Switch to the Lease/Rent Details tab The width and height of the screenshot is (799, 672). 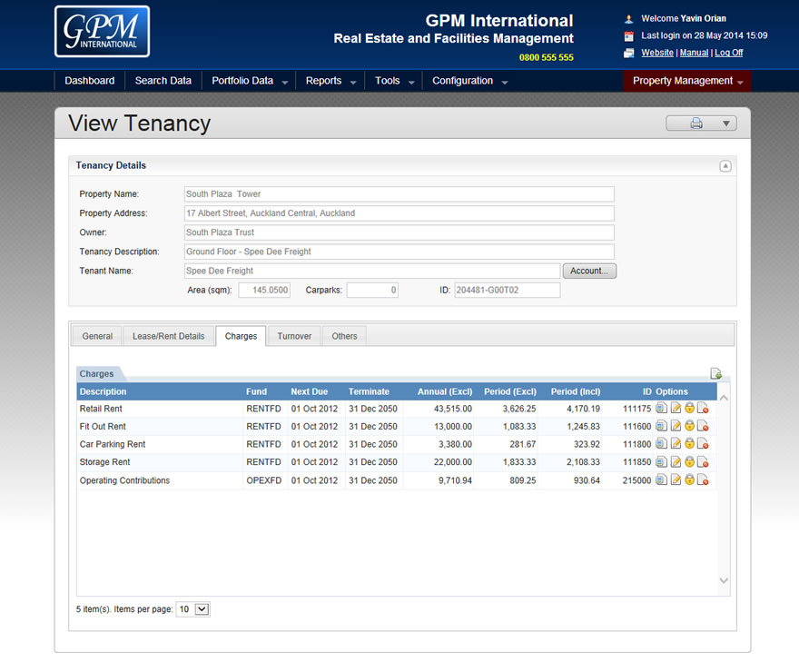(168, 336)
